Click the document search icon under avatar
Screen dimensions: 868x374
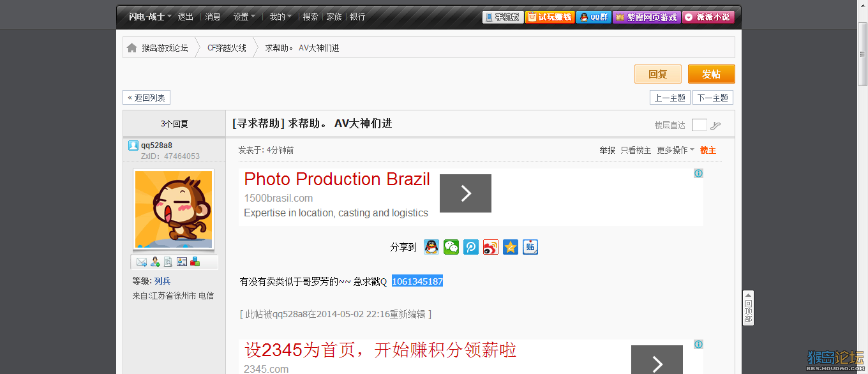coord(168,262)
